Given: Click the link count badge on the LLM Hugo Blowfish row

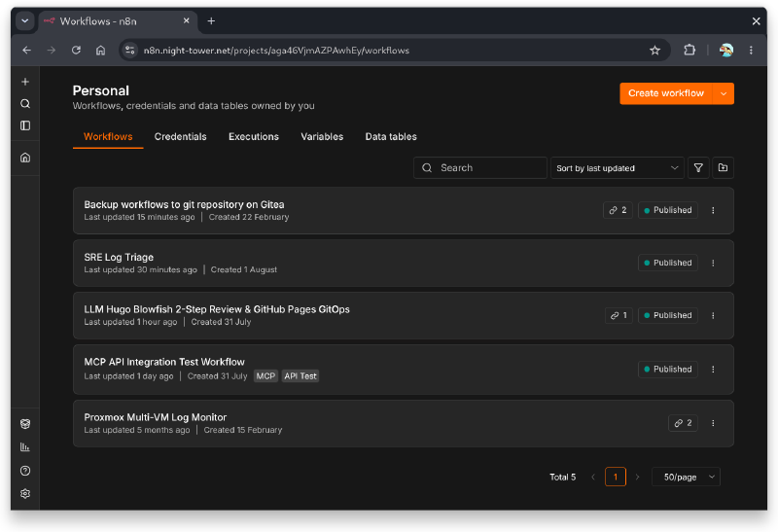Looking at the screenshot, I should 619,316.
